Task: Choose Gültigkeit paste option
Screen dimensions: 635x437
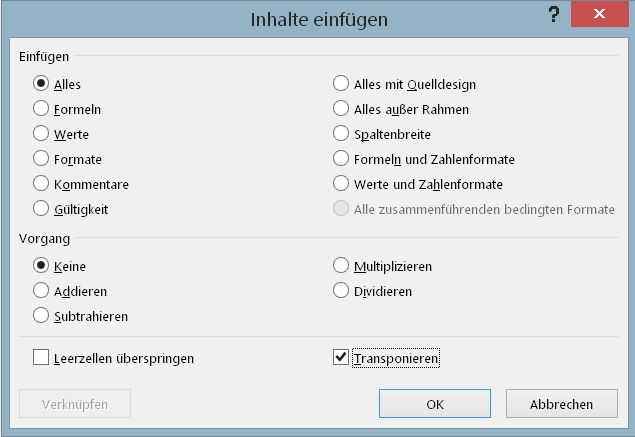Action: pyautogui.click(x=41, y=208)
